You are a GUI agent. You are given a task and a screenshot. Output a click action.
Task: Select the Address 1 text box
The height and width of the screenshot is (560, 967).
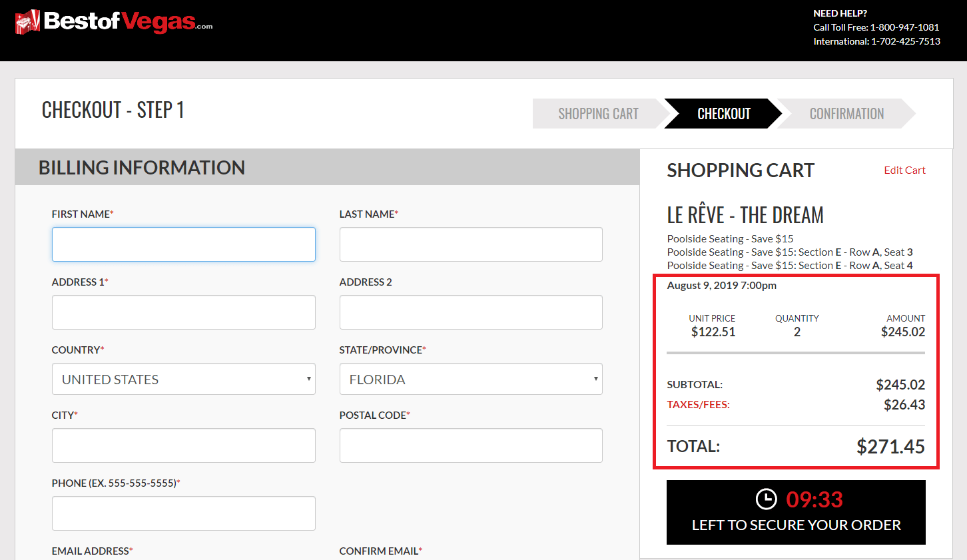(183, 312)
